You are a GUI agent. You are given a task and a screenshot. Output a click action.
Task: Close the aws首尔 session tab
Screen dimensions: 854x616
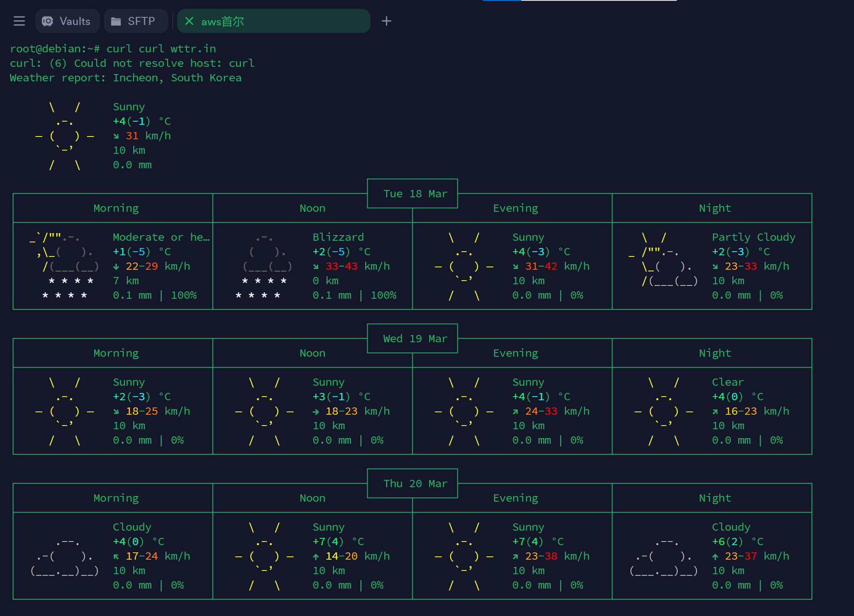click(189, 21)
